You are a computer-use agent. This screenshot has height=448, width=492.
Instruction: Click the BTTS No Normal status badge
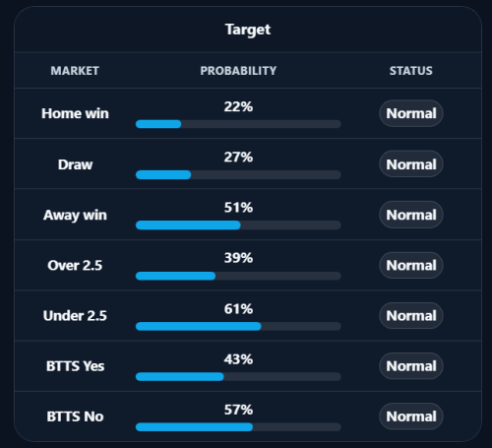tap(411, 416)
